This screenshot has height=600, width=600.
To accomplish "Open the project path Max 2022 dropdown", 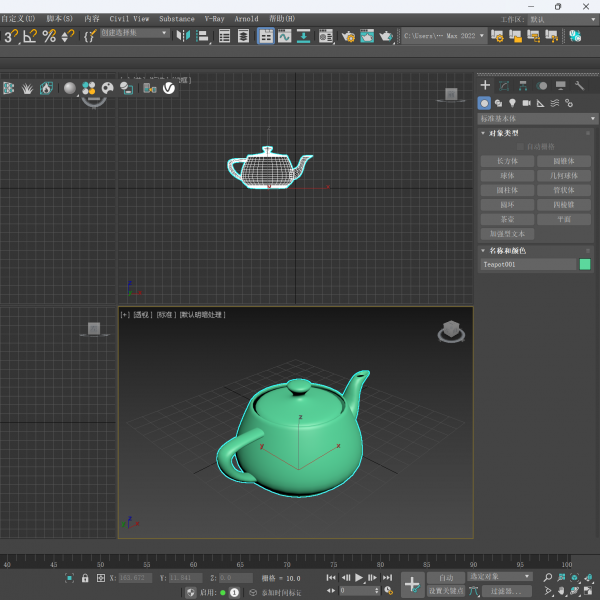I will point(444,36).
